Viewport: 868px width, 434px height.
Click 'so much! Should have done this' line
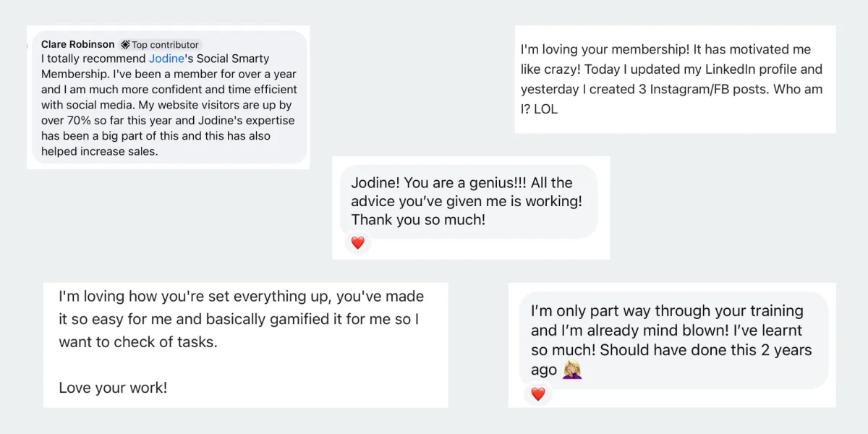(671, 350)
